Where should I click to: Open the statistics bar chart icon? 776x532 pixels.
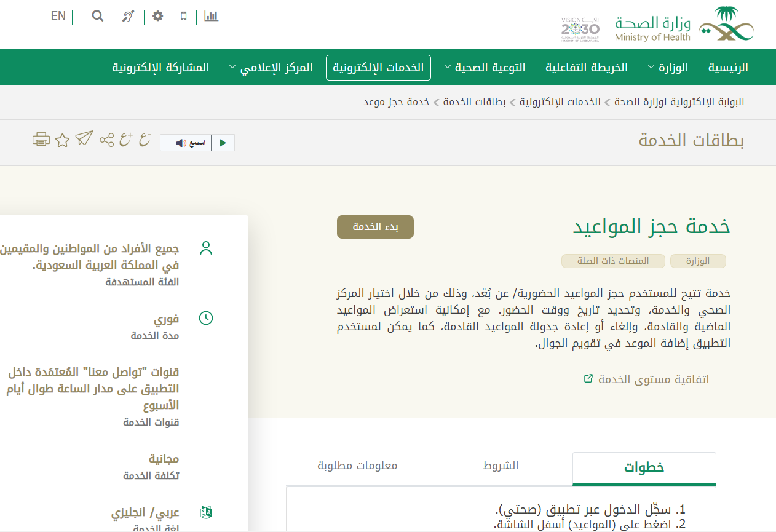[212, 16]
